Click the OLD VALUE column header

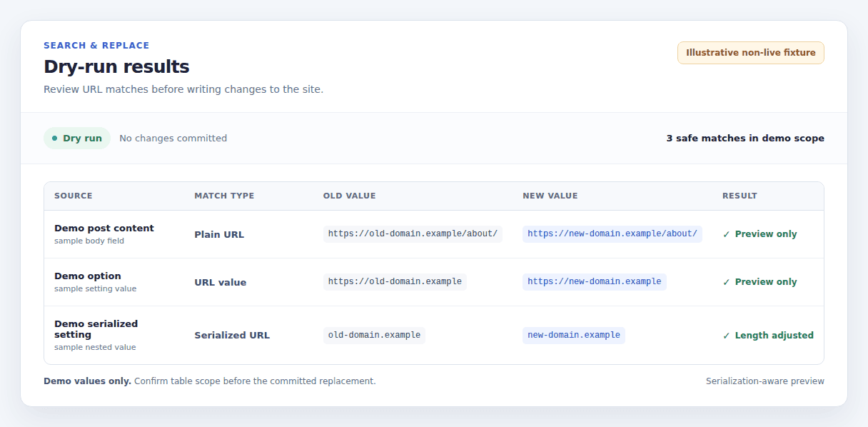[349, 196]
